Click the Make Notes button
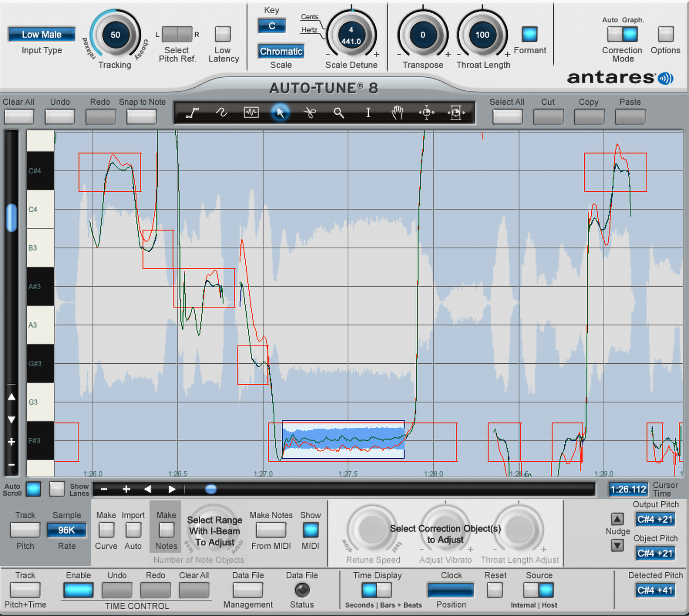Screen dimensions: 689x616 tap(166, 530)
